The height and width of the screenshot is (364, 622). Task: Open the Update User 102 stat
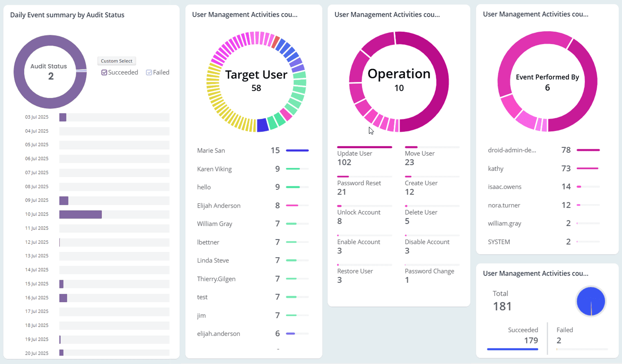point(355,157)
